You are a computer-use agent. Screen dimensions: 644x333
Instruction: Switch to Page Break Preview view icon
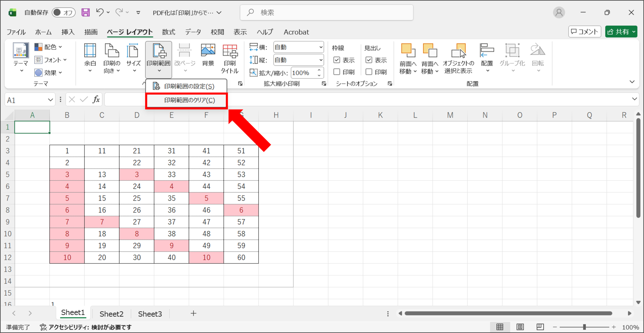[x=540, y=327]
